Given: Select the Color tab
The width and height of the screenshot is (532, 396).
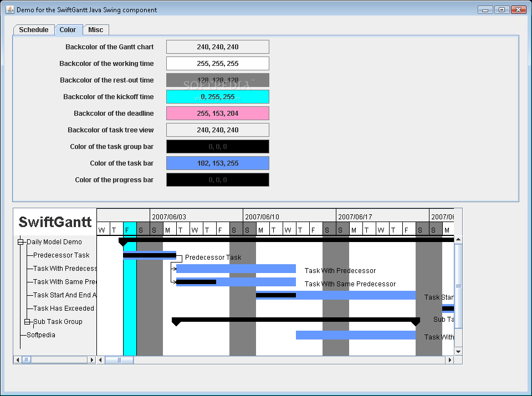Looking at the screenshot, I should coord(68,30).
